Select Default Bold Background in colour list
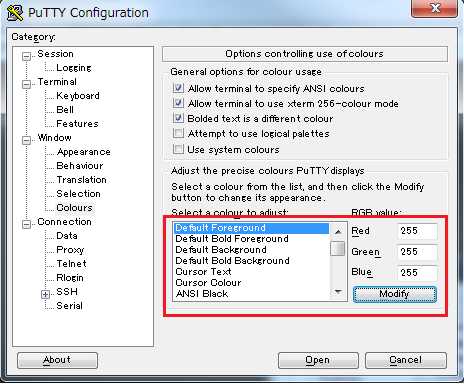The image size is (464, 384). (251, 261)
